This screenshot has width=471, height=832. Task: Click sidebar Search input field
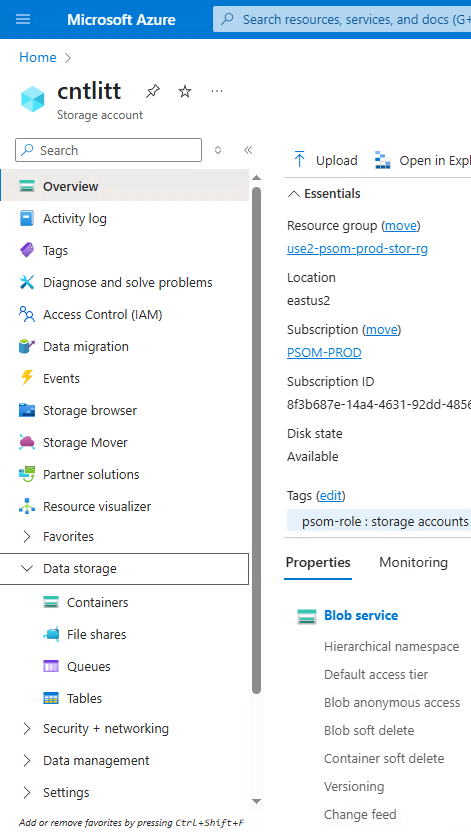point(109,150)
